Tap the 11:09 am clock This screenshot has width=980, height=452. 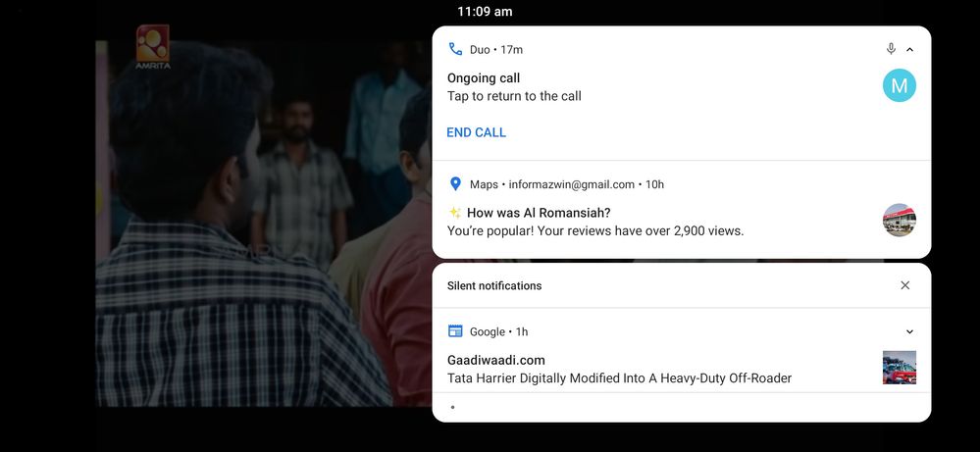pos(485,11)
